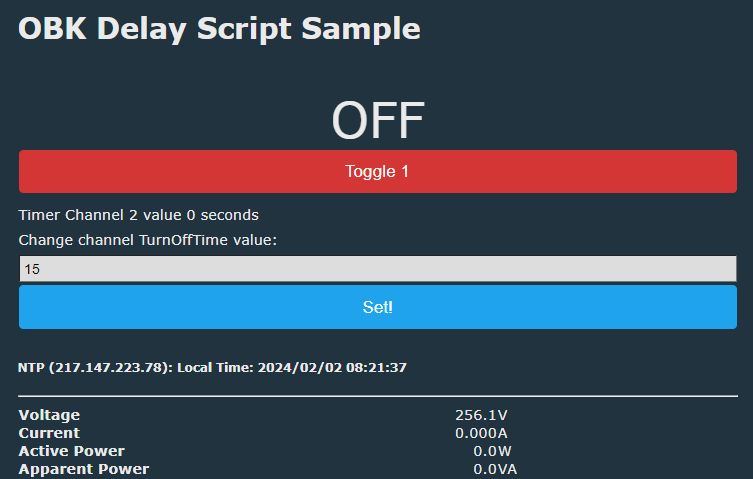Click the Local Time label text
This screenshot has height=479, width=753.
tap(215, 367)
